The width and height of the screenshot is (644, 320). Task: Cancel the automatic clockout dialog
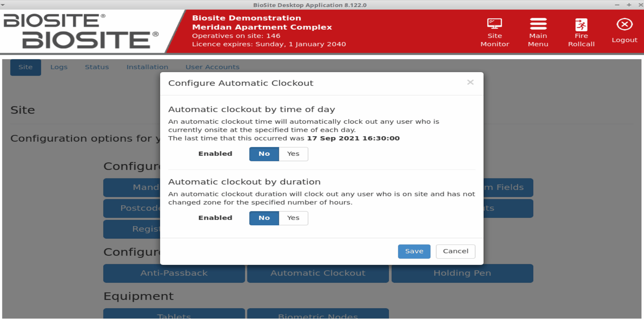pyautogui.click(x=455, y=251)
